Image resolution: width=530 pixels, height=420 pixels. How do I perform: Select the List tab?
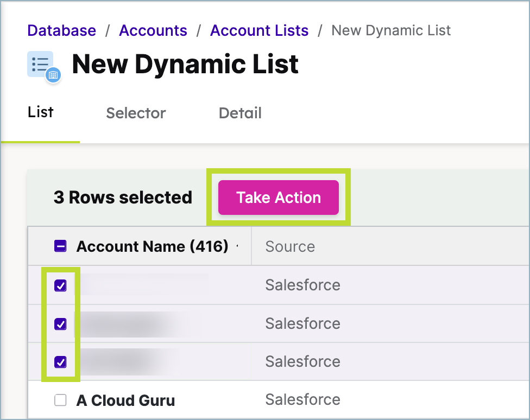pyautogui.click(x=40, y=112)
